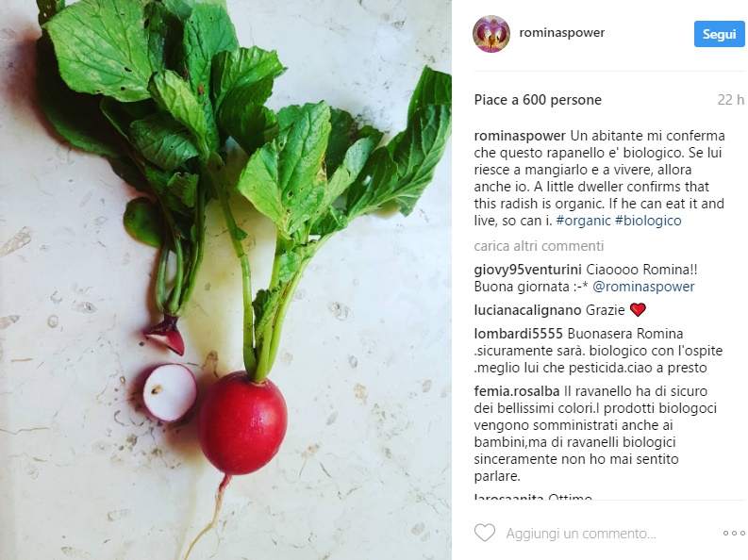
Task: Expand 'carica altri commenti'
Action: pos(539,246)
